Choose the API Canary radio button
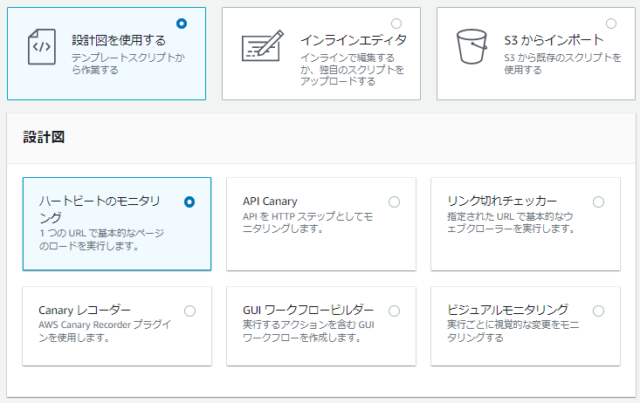 pyautogui.click(x=394, y=202)
